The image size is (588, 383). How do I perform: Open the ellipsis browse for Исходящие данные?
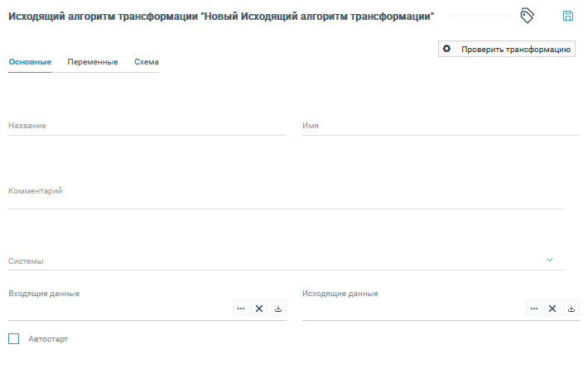click(x=535, y=309)
